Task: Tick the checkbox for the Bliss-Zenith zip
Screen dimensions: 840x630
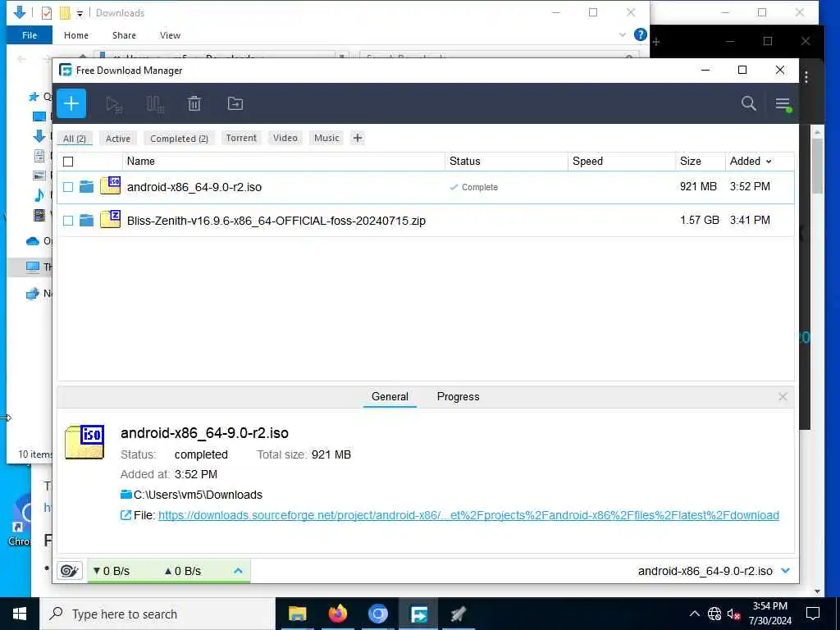Action: (x=68, y=220)
